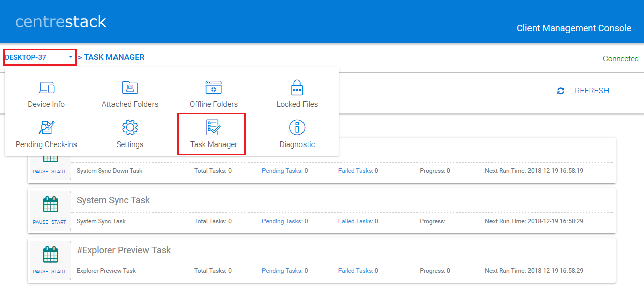Open Failed Tasks link for Explorer Preview Task
The height and width of the screenshot is (290, 644).
coord(358,271)
